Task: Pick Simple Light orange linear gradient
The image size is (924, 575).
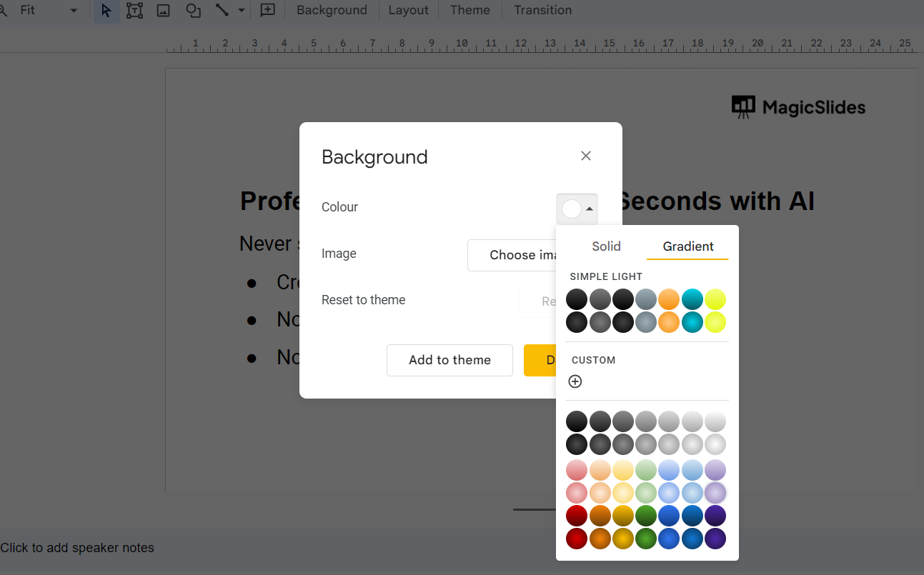Action: coord(669,299)
